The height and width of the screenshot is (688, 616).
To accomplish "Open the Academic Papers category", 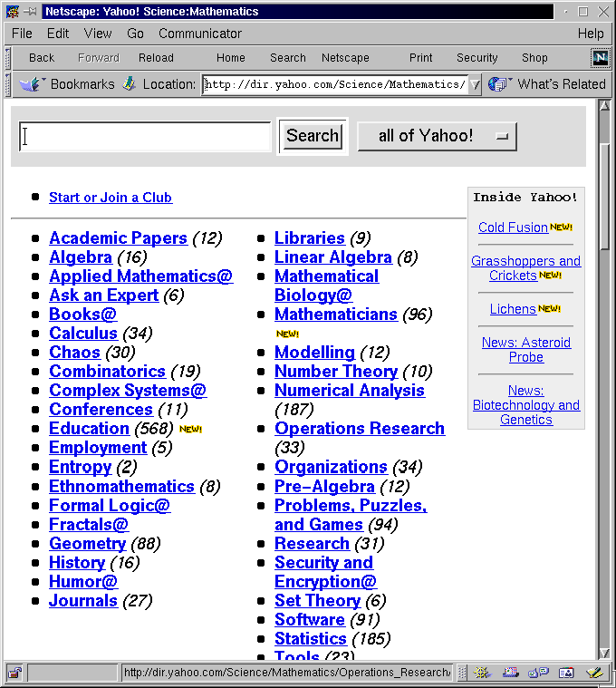I will coord(119,237).
